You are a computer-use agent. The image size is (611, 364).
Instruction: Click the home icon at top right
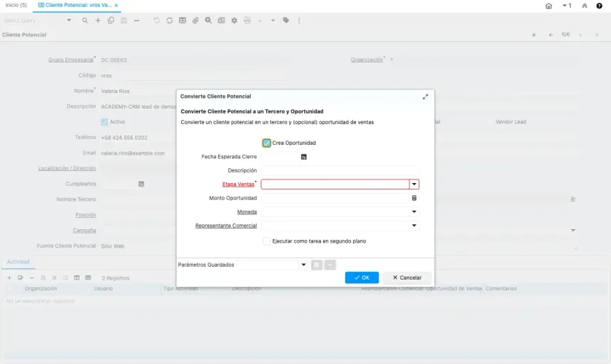[x=548, y=6]
